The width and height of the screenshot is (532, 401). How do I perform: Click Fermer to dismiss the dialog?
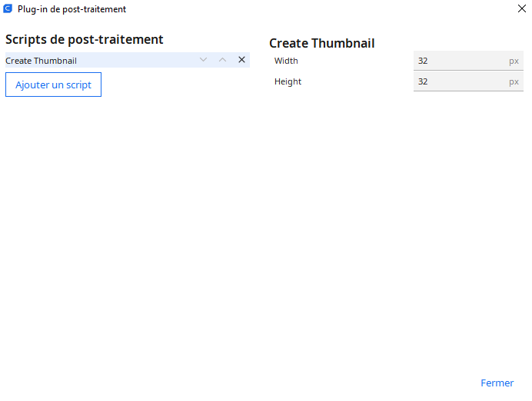(x=497, y=383)
